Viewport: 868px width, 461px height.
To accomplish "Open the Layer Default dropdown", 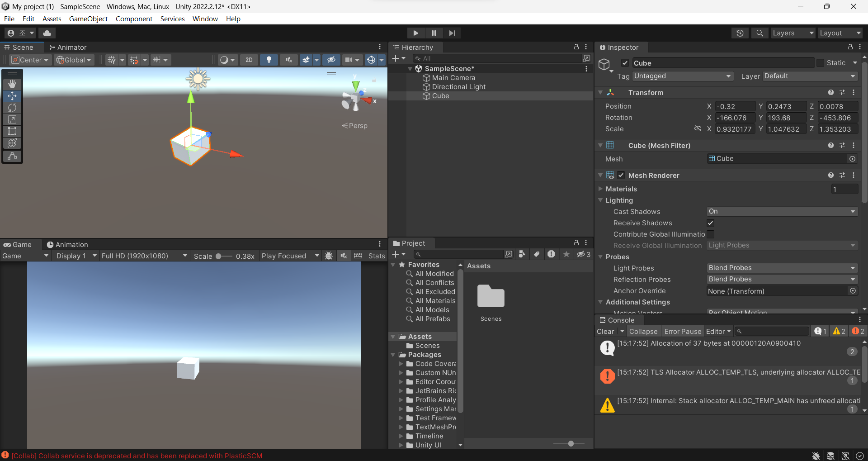I will [810, 76].
